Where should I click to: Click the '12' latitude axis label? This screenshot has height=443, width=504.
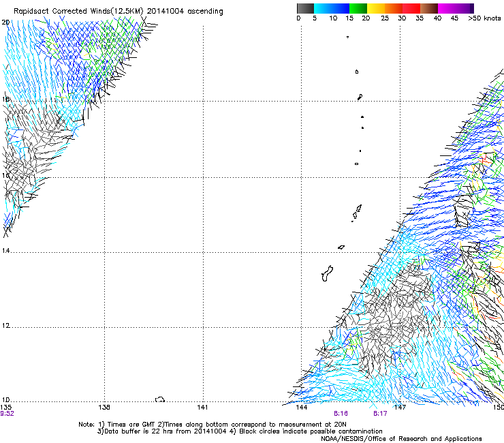(x=5, y=326)
